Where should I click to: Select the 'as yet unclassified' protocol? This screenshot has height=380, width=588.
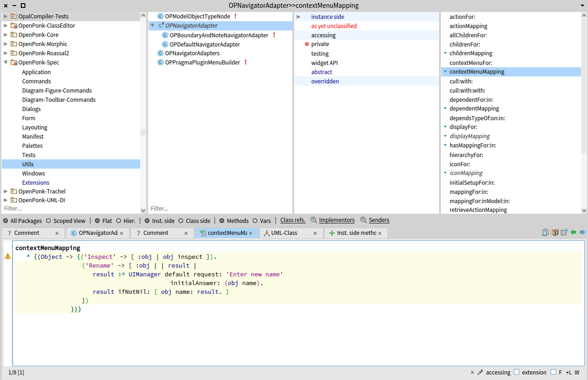334,26
